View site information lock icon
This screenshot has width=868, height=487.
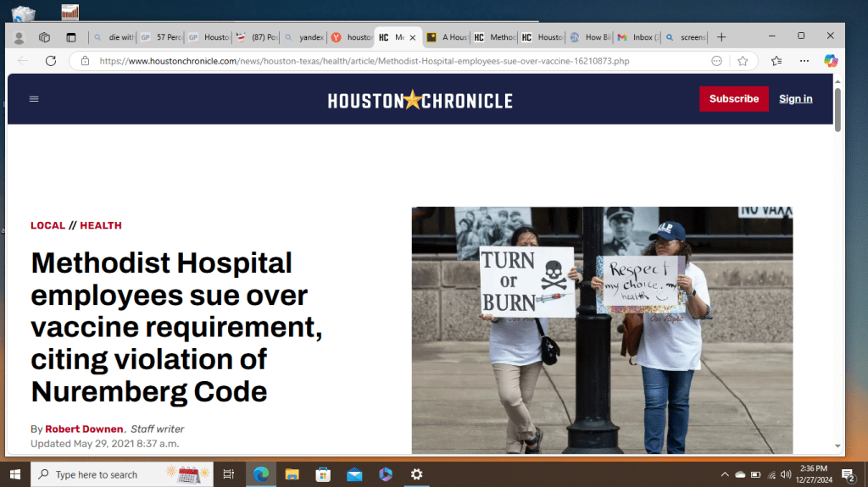(85, 61)
